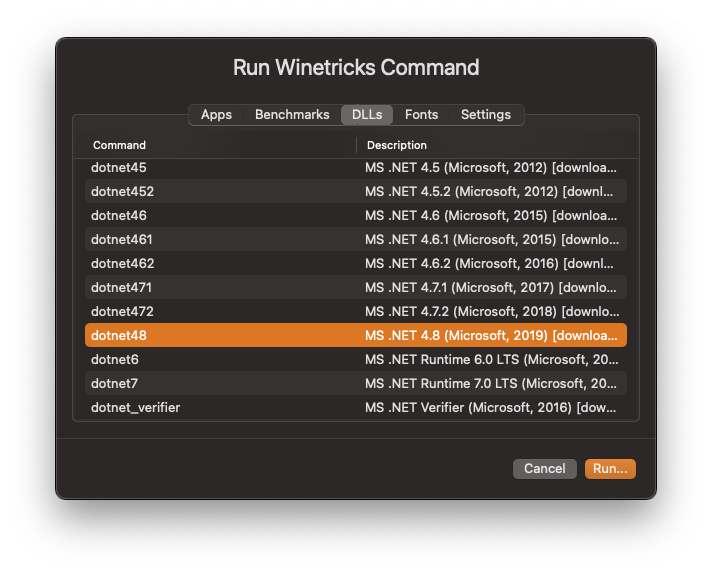Viewport: 712px width, 573px height.
Task: Select the DLLs tab
Action: [x=367, y=115]
